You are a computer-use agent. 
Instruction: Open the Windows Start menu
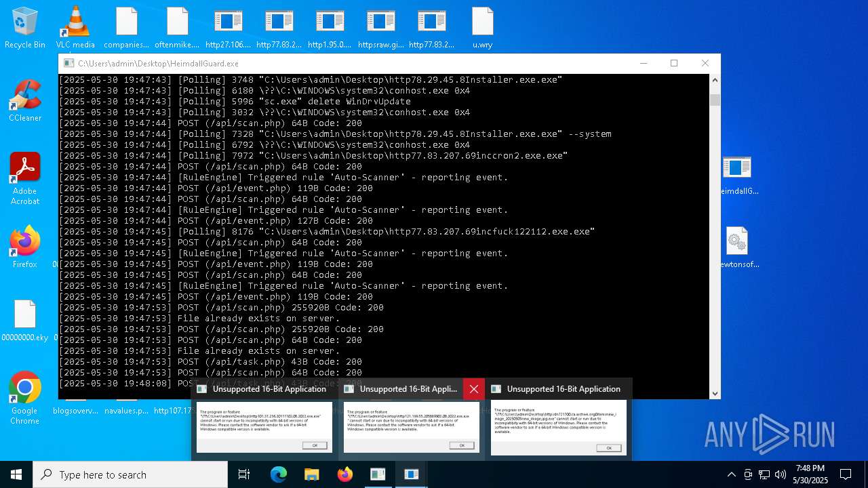click(16, 474)
